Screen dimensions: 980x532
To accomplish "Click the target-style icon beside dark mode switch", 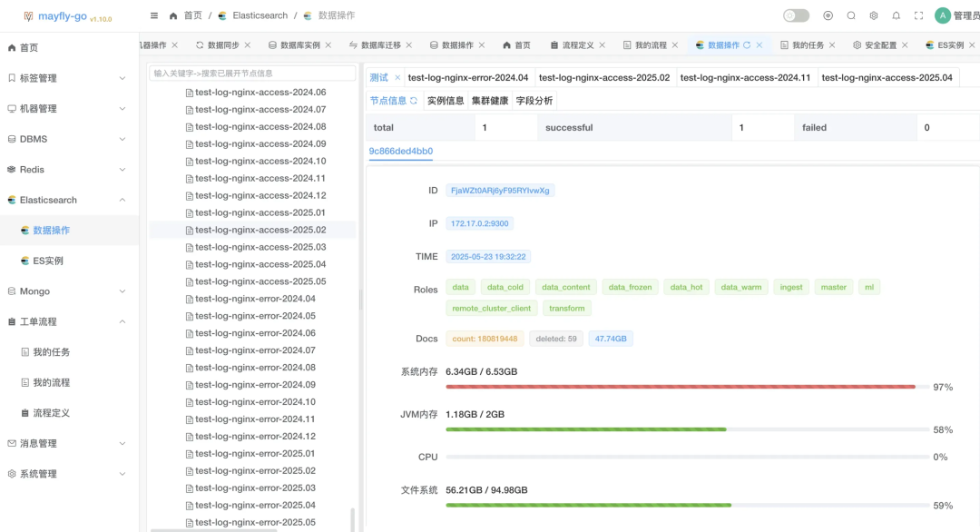I will [x=828, y=15].
